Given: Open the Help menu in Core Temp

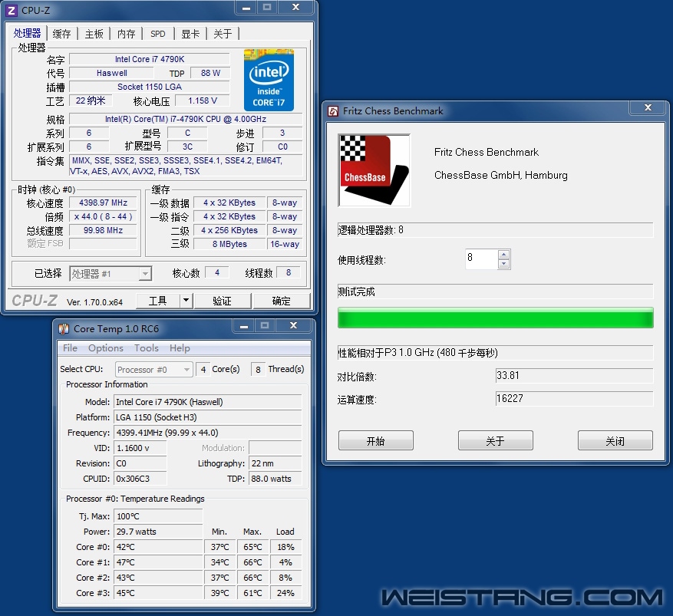Looking at the screenshot, I should click(180, 348).
